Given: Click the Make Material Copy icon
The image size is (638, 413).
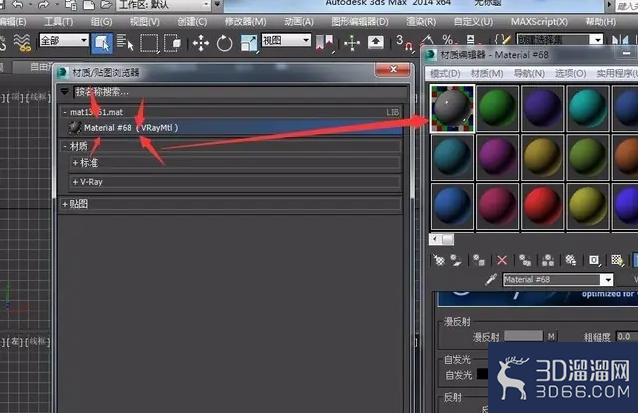Looking at the screenshot, I should pos(525,260).
